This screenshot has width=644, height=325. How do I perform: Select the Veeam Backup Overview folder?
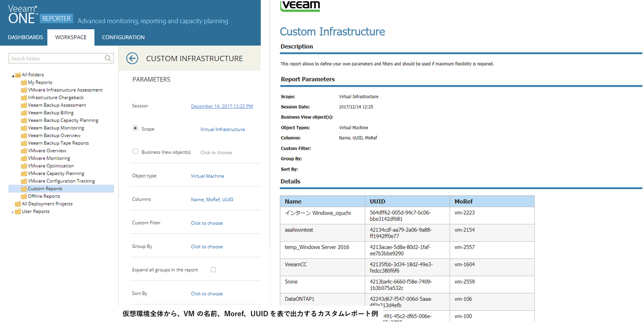click(x=54, y=136)
